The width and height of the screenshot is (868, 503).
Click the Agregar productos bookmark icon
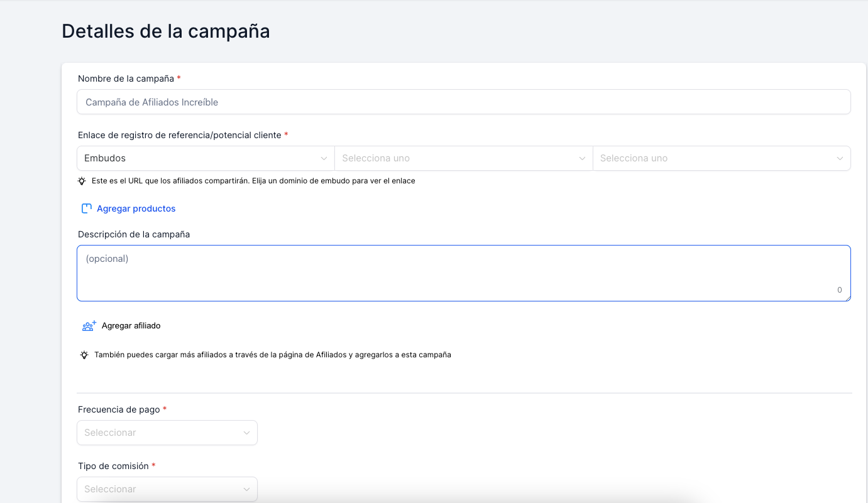pyautogui.click(x=87, y=208)
